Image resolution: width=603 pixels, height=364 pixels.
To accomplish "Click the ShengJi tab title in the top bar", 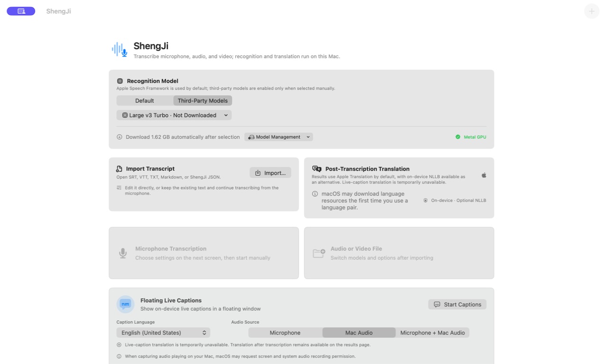I will [58, 11].
